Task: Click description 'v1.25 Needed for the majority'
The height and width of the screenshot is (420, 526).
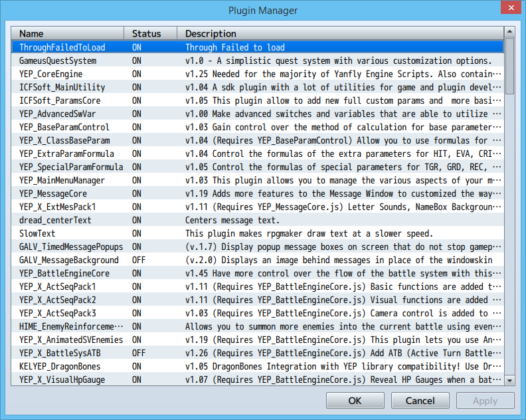Action: pyautogui.click(x=343, y=74)
